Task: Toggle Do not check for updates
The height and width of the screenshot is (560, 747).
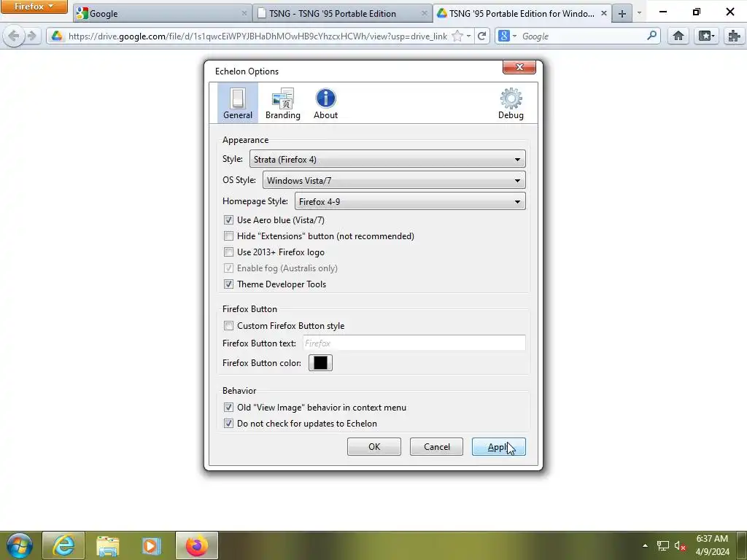Action: pos(228,424)
